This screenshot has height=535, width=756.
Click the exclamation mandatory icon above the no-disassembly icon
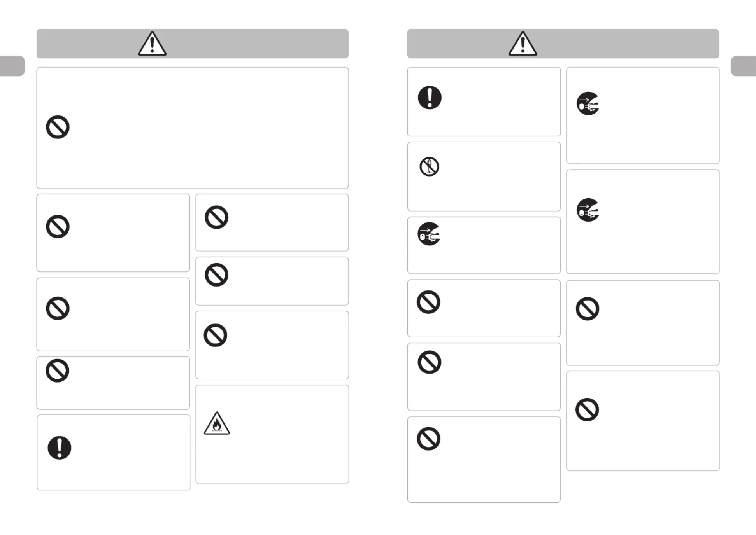pyautogui.click(x=430, y=97)
